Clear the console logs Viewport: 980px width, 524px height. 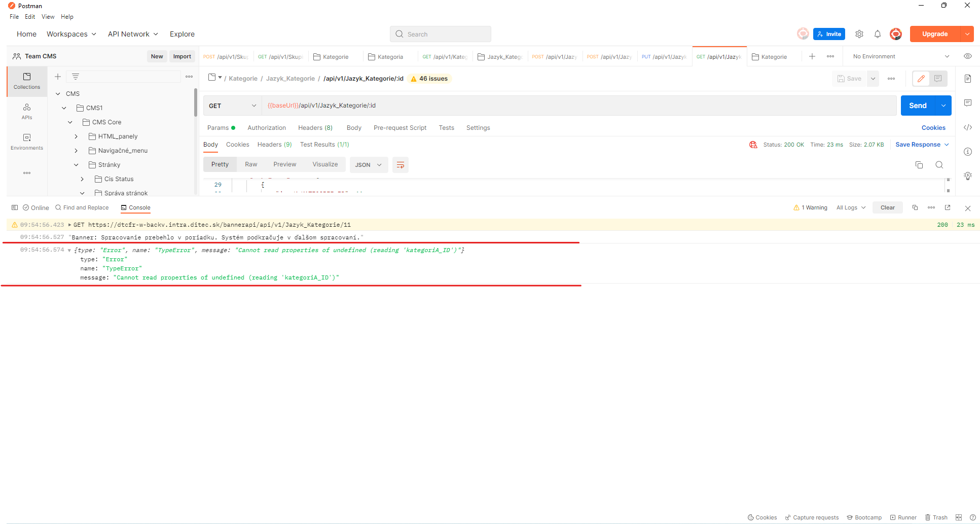[x=887, y=207]
